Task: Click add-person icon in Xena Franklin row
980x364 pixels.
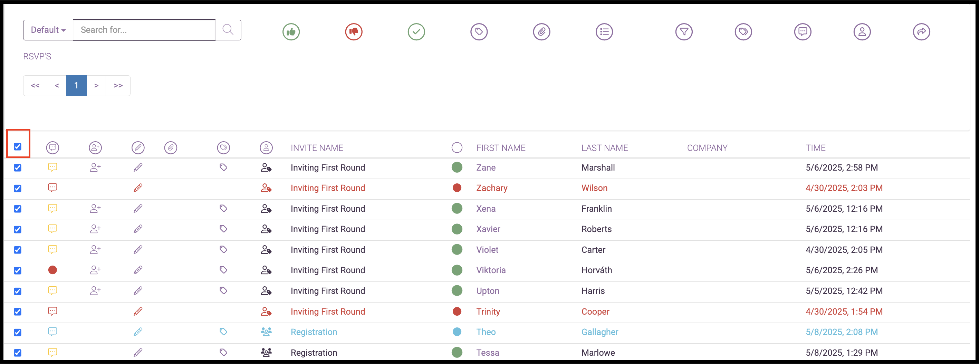Action: point(95,209)
